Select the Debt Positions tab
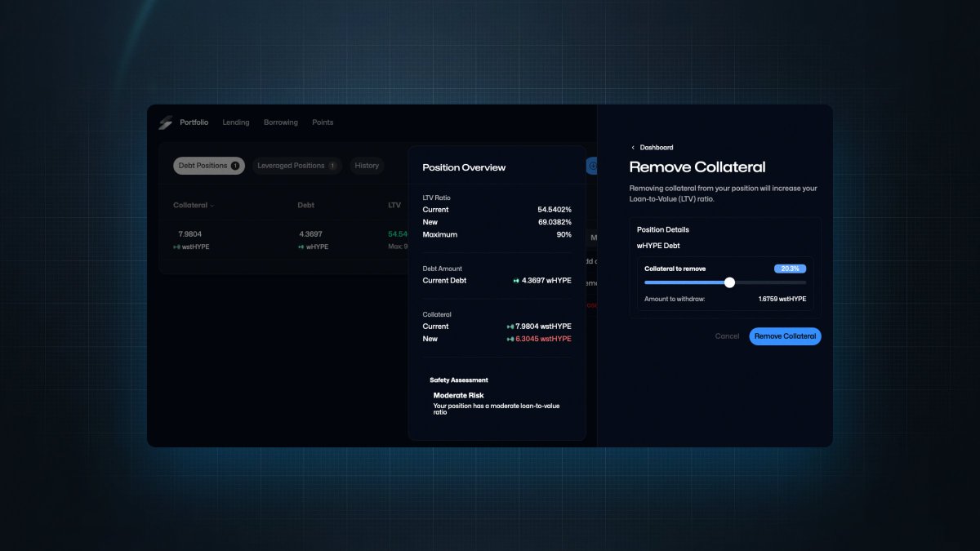The height and width of the screenshot is (551, 980). pos(209,166)
